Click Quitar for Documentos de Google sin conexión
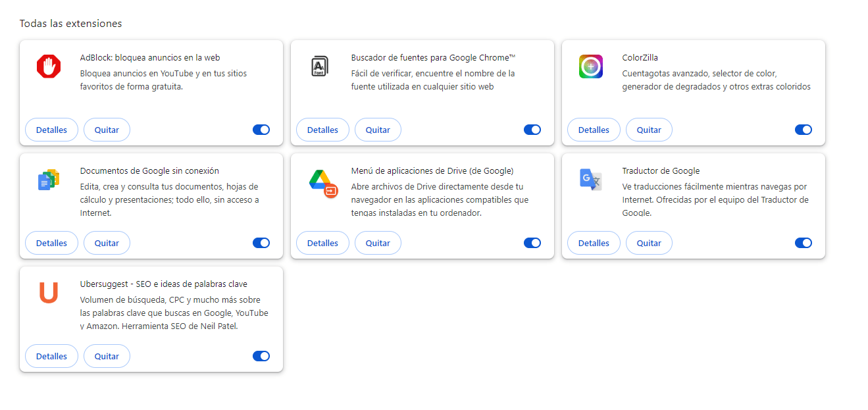Screen dimensions: 868x410 [x=107, y=243]
